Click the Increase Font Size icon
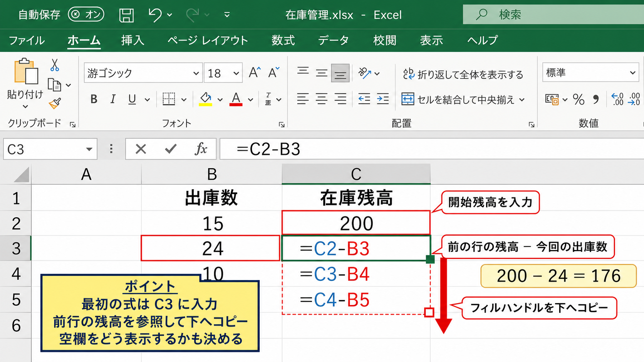 click(x=255, y=72)
